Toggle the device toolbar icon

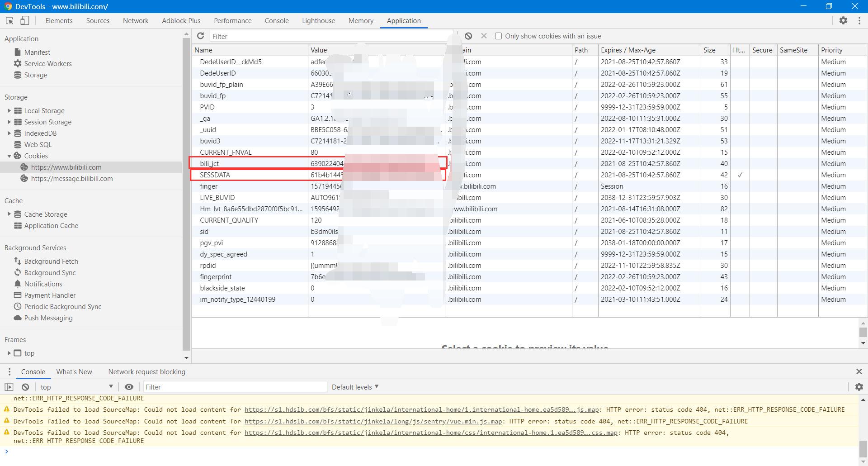coord(25,21)
